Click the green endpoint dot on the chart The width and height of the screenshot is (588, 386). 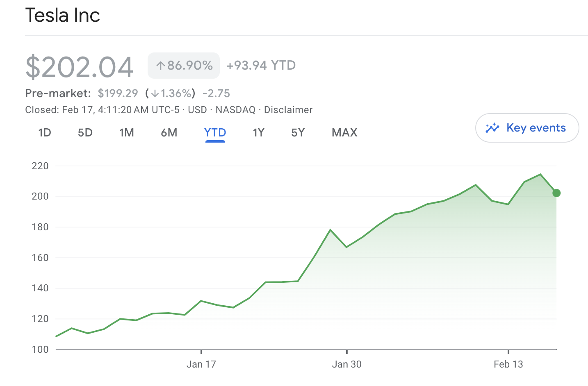point(556,193)
